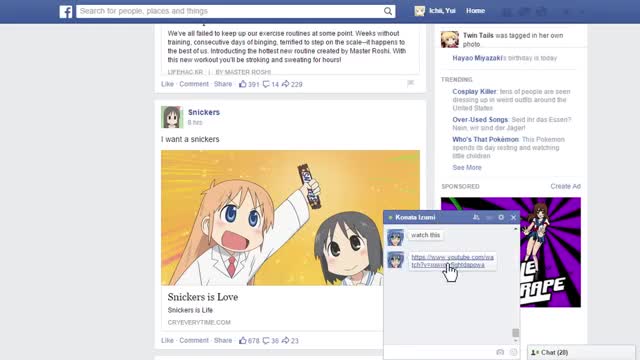Click the "I want a snickers" post text
This screenshot has height=360, width=640.
click(190, 139)
